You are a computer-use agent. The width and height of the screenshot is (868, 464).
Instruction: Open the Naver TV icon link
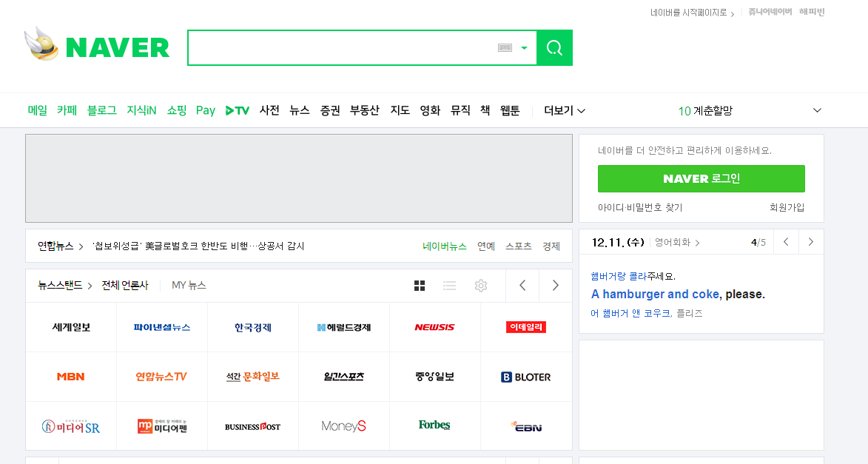pos(238,111)
